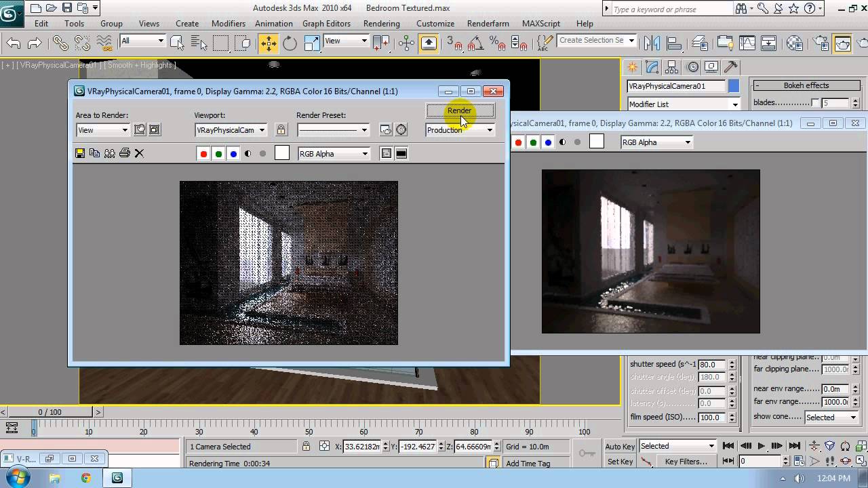The width and height of the screenshot is (868, 488).
Task: Open the Render Preset dropdown
Action: tap(334, 130)
